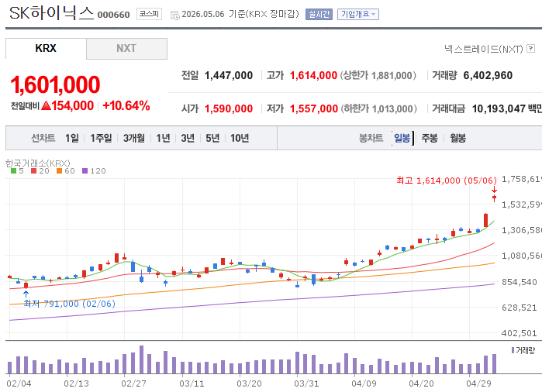Click the green 5-day moving average swatch

(14, 171)
